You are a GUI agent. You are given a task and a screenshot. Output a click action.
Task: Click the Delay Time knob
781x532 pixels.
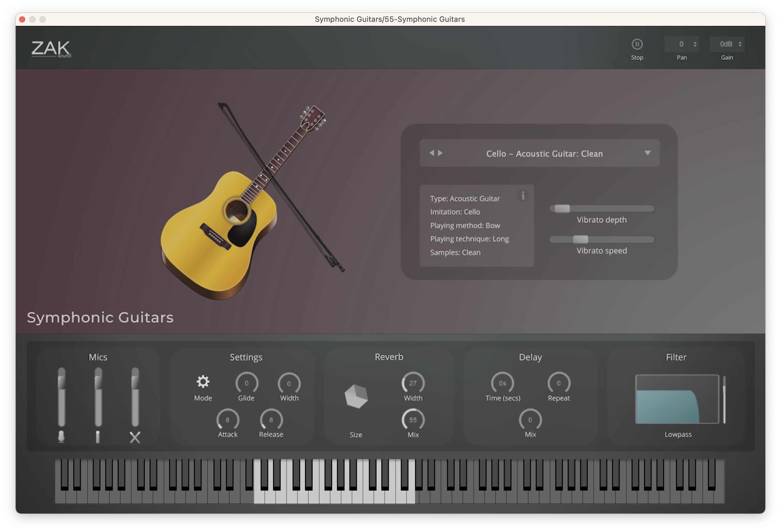[502, 383]
